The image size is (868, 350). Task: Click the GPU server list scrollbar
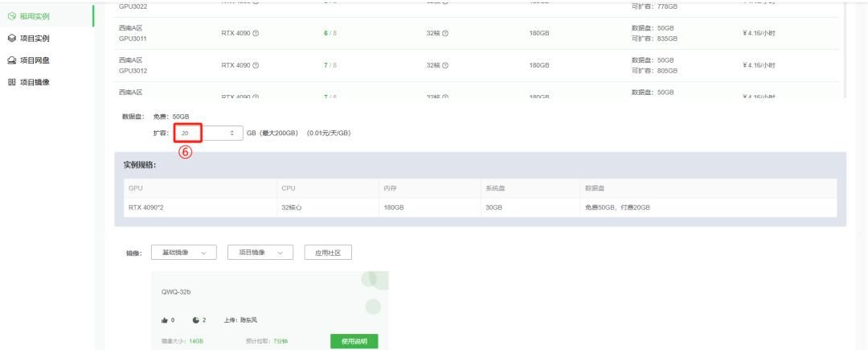point(844,50)
